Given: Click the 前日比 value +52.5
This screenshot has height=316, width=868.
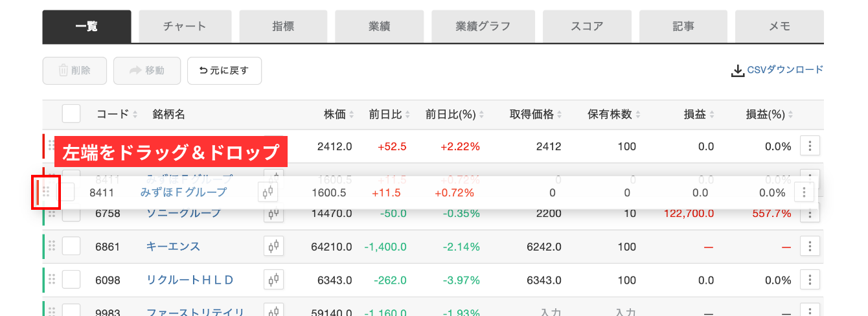Looking at the screenshot, I should click(392, 146).
